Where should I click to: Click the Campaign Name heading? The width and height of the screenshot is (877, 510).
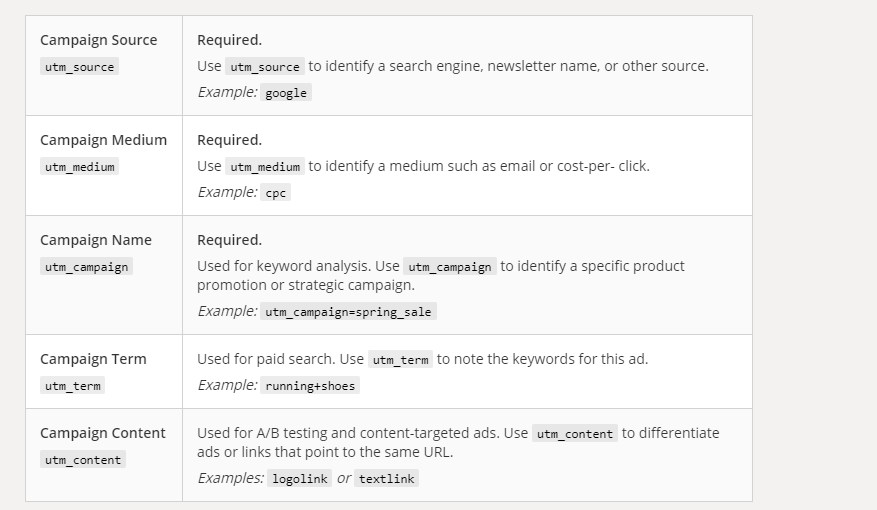point(96,240)
